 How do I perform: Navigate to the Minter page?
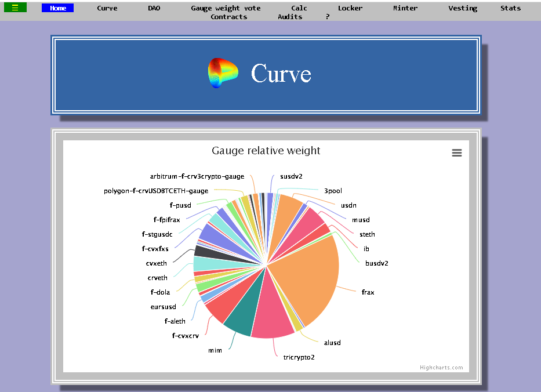pos(405,8)
